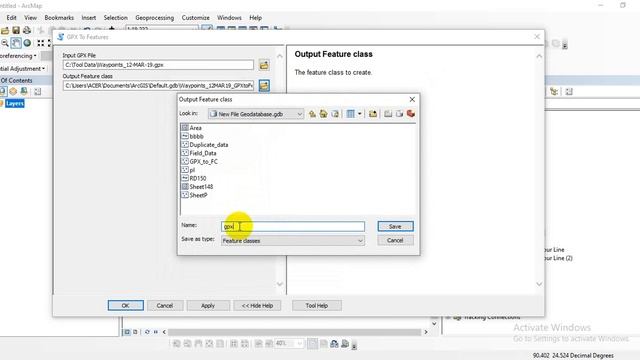
Task: Open the Selection menu
Action: tap(116, 18)
